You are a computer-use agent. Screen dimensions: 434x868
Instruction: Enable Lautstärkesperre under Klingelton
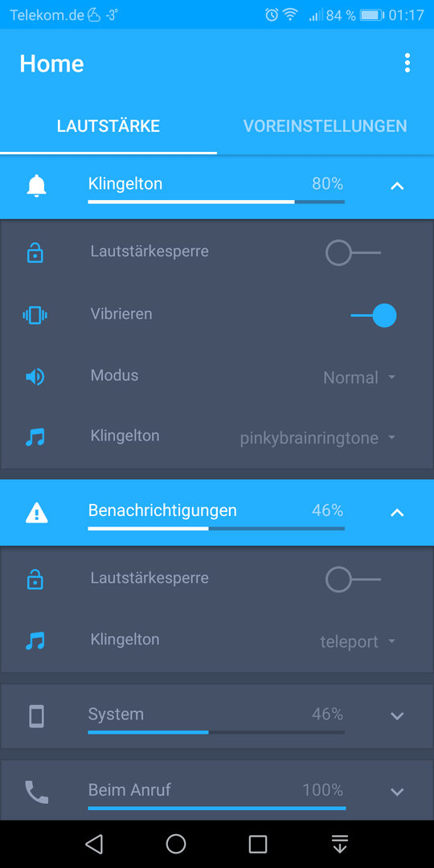pos(353,253)
